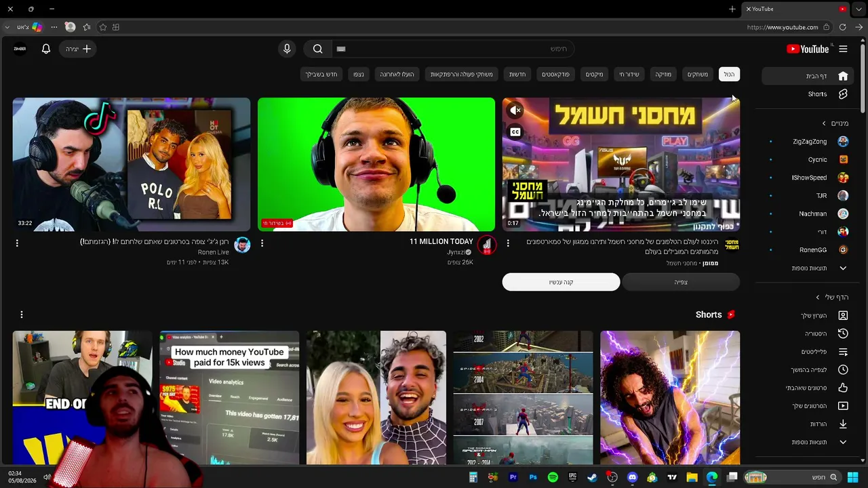Open the Ronen Live TikTok video thumbnail
Viewport: 868px width, 488px height.
[x=132, y=165]
